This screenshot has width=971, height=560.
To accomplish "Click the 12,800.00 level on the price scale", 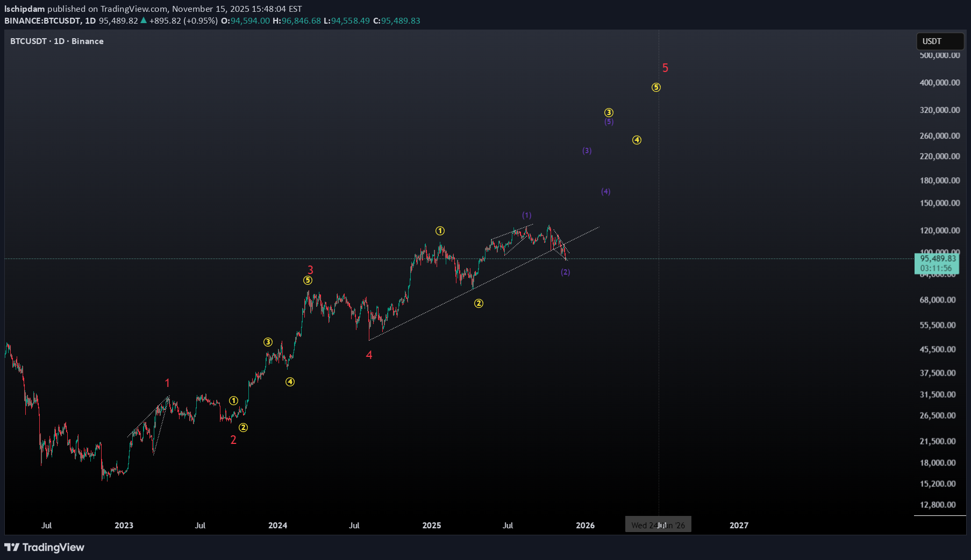I will pos(938,505).
